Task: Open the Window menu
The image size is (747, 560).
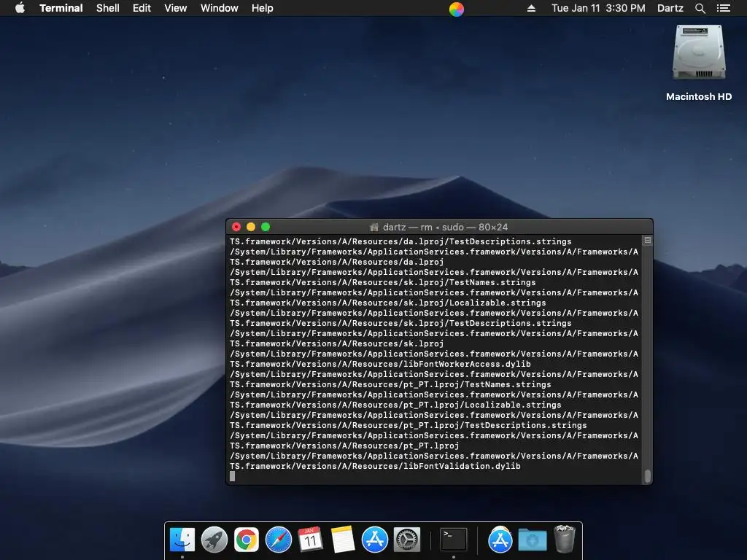Action: tap(219, 8)
